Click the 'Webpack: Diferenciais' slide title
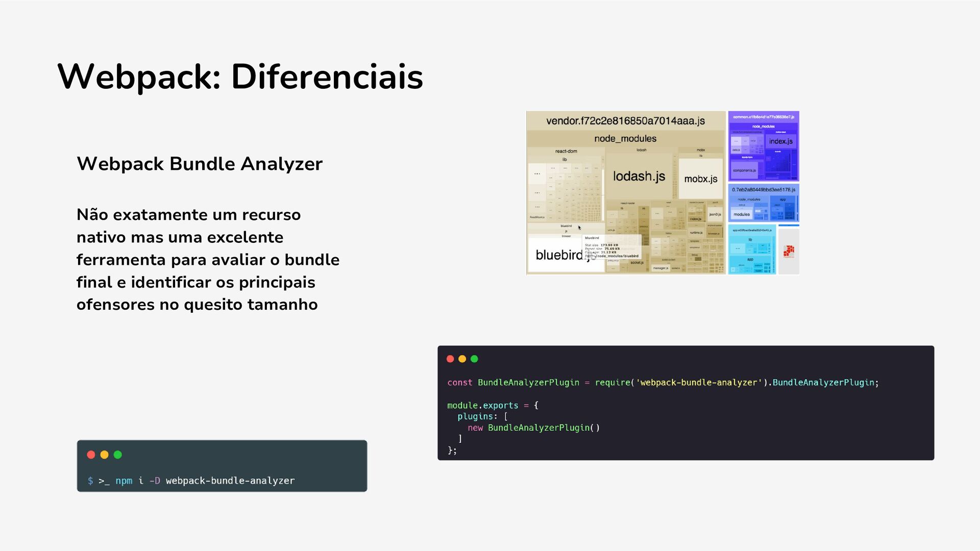The width and height of the screenshot is (980, 551). (x=240, y=77)
